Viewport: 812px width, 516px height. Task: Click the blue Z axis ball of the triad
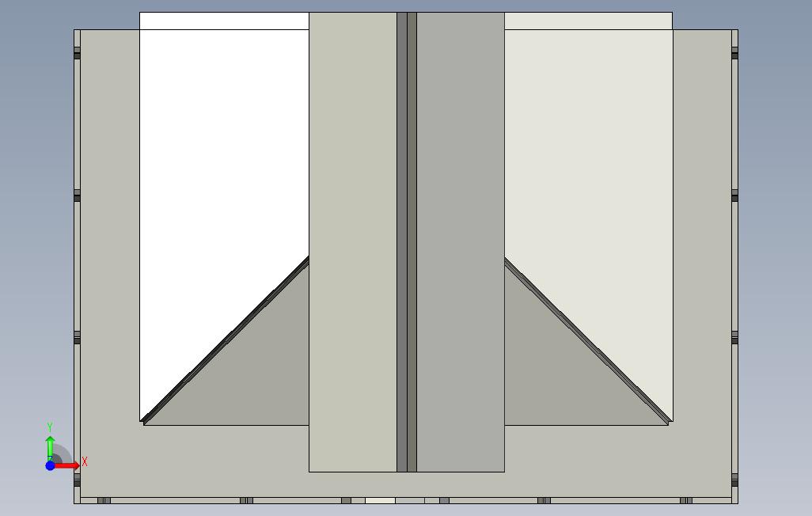pos(50,466)
